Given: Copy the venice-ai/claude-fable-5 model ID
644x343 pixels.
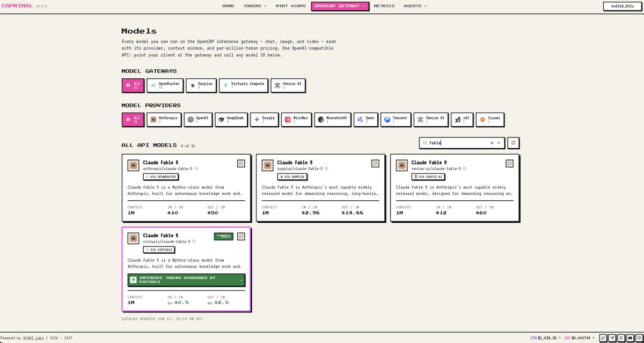Looking at the screenshot, I should (x=464, y=169).
